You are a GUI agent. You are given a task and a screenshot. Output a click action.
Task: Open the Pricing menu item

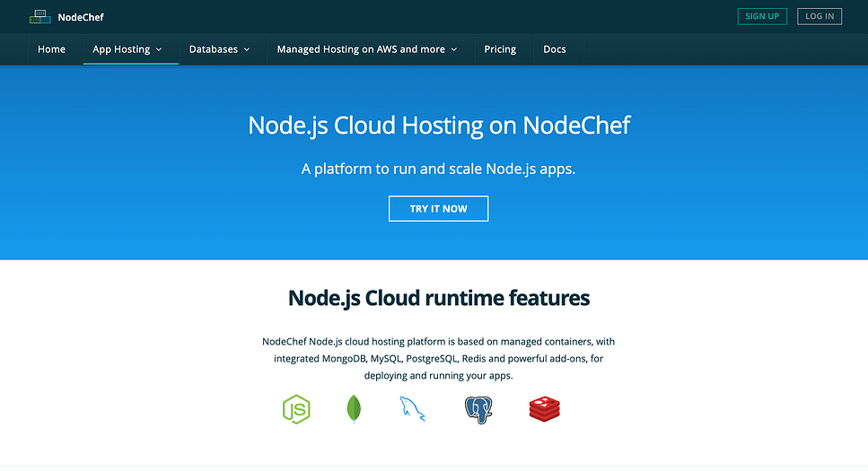pos(500,49)
